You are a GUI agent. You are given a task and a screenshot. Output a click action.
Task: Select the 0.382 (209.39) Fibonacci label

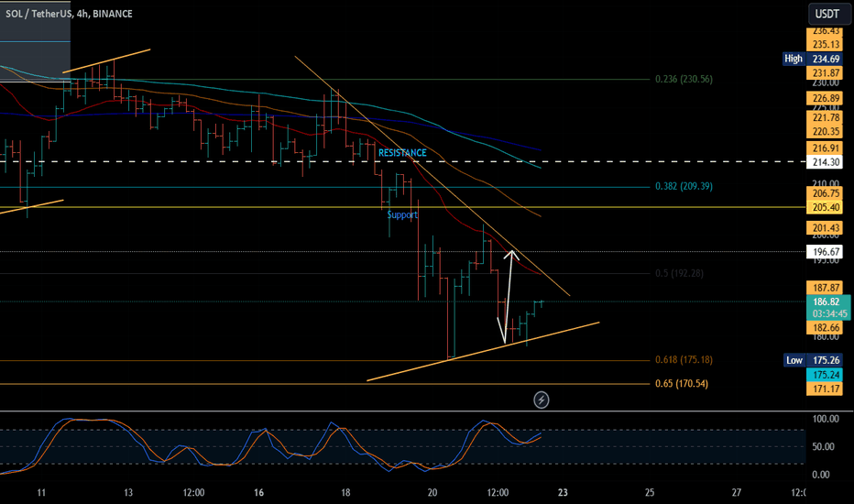[x=684, y=186]
